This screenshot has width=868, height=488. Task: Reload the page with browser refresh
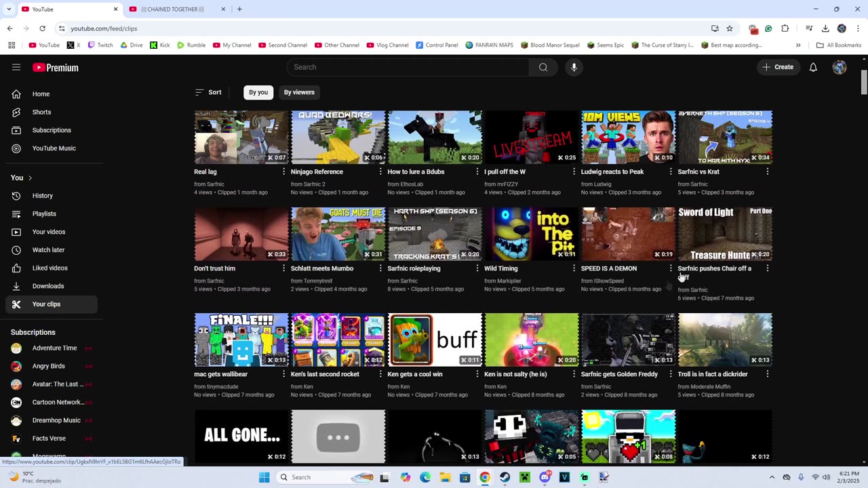(x=42, y=28)
